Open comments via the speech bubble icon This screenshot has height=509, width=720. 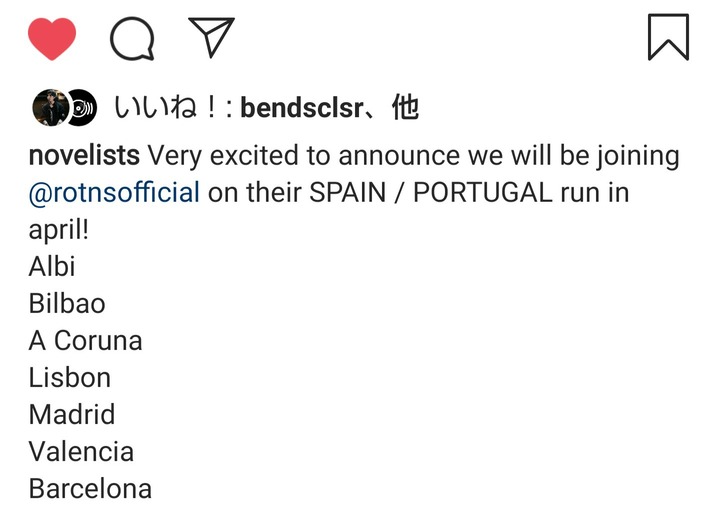[x=132, y=39]
